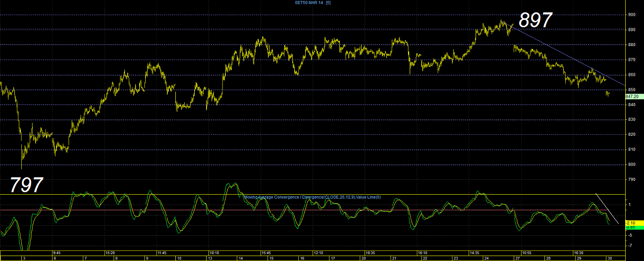Select the white trend line on MACD panel
Viewport: 644px width, 261px height.
tap(607, 209)
